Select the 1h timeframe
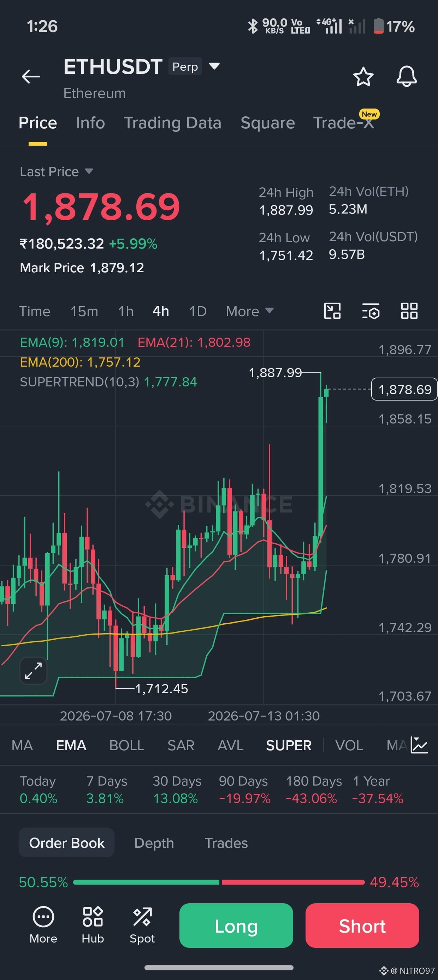The image size is (438, 980). 126,311
